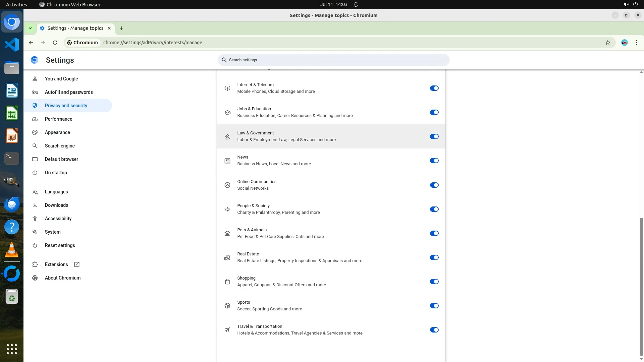The image size is (644, 362).
Task: Open Extensions in a new window
Action: pyautogui.click(x=56, y=264)
